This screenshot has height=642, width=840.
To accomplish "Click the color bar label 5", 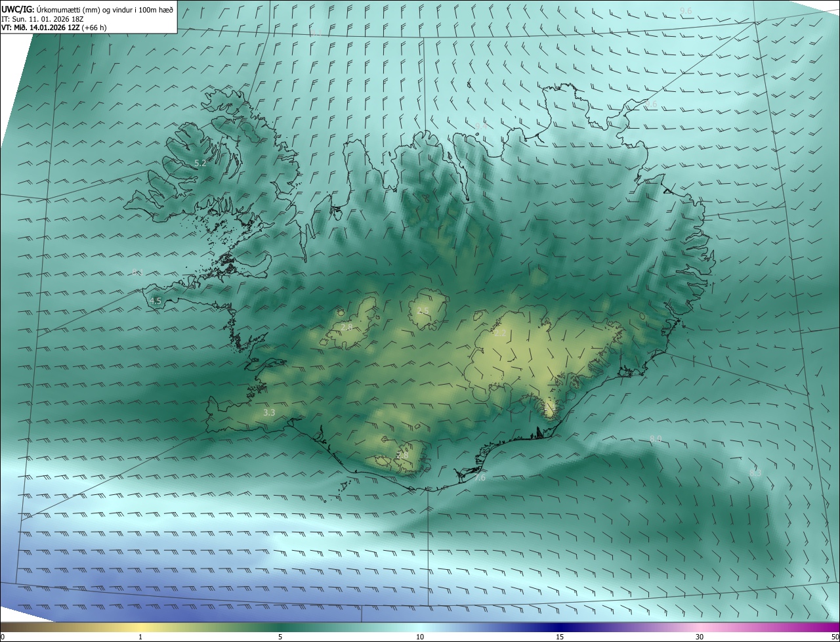I will 280,637.
